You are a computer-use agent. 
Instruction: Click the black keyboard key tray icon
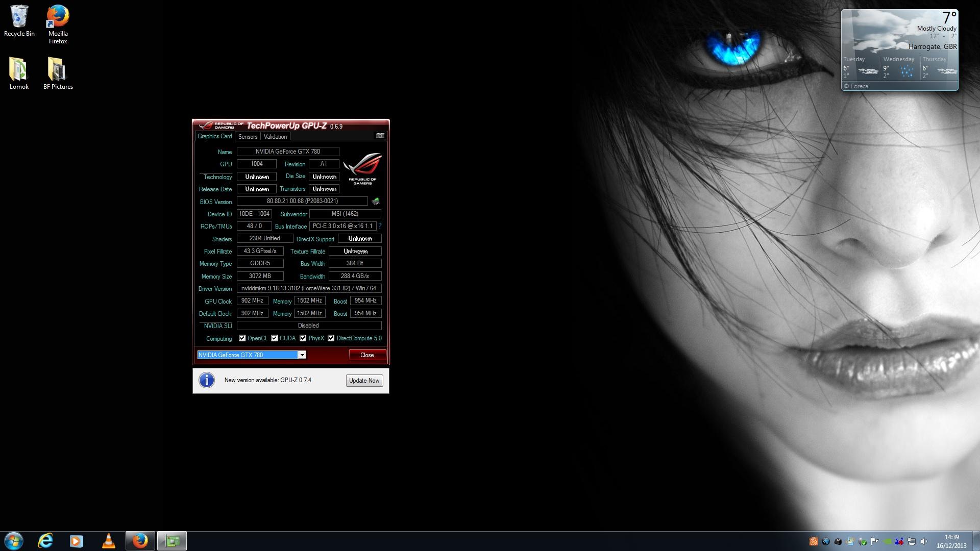(x=838, y=541)
